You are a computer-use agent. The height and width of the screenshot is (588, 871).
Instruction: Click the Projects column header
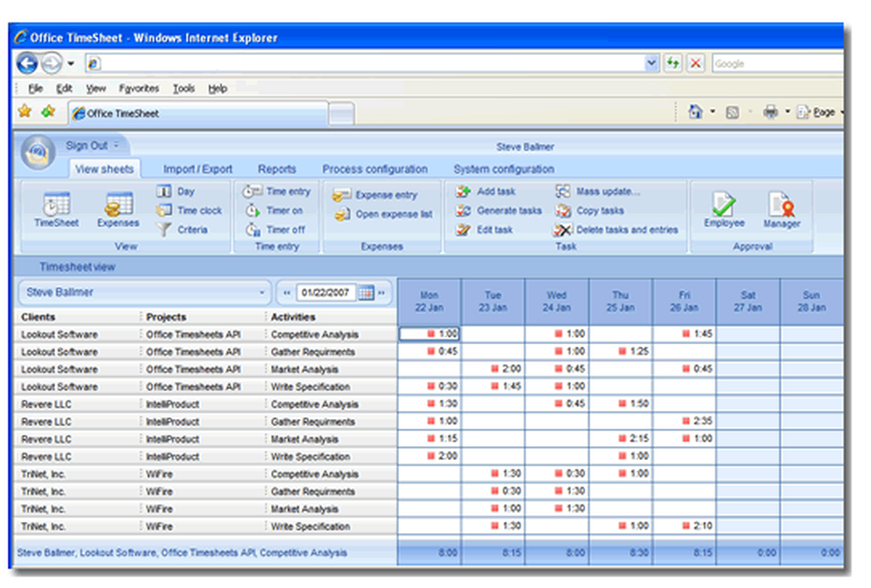[166, 317]
